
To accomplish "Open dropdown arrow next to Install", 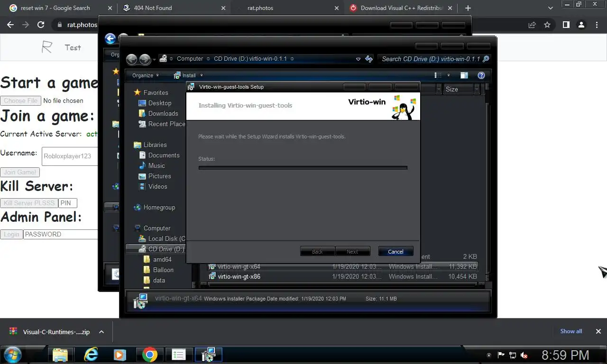I will tap(202, 75).
